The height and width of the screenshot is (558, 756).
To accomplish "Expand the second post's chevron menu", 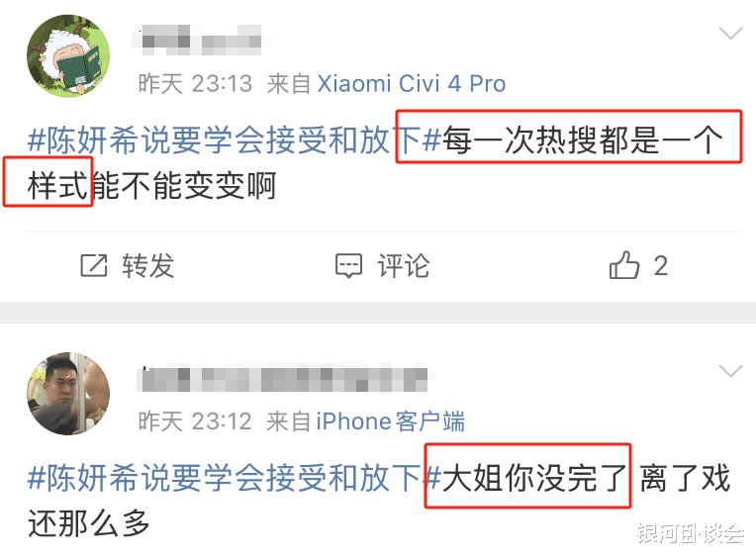I will 730,371.
